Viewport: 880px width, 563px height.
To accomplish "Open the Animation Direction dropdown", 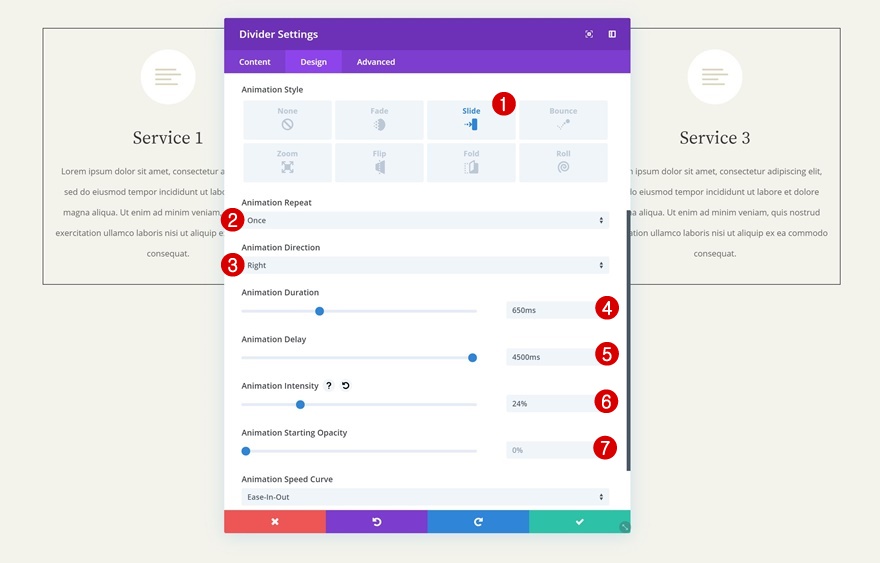I will [x=425, y=266].
